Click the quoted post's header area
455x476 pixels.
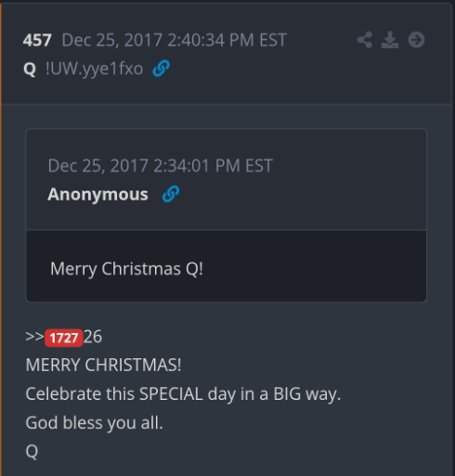[227, 180]
